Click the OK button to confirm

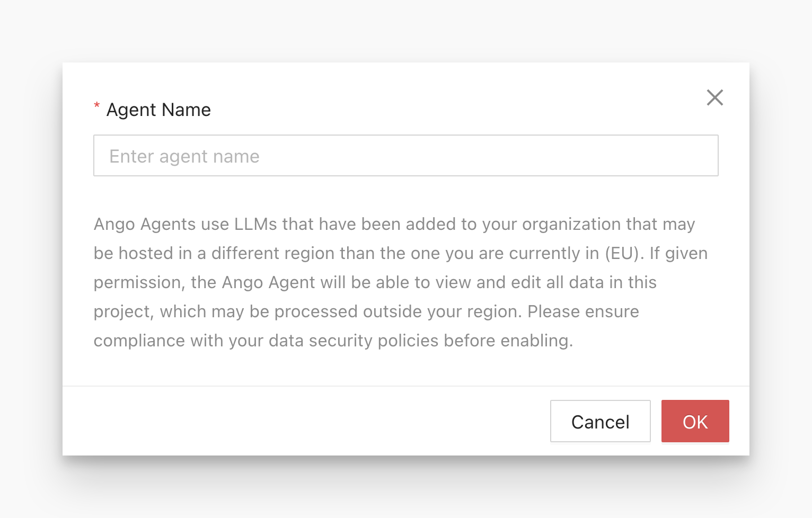[x=695, y=421]
